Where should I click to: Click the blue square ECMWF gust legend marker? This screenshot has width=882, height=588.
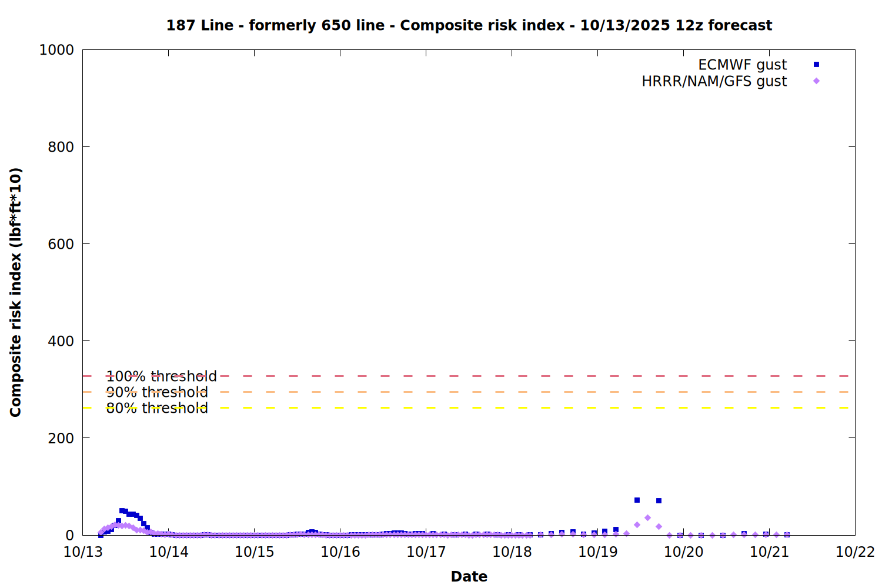tap(816, 65)
